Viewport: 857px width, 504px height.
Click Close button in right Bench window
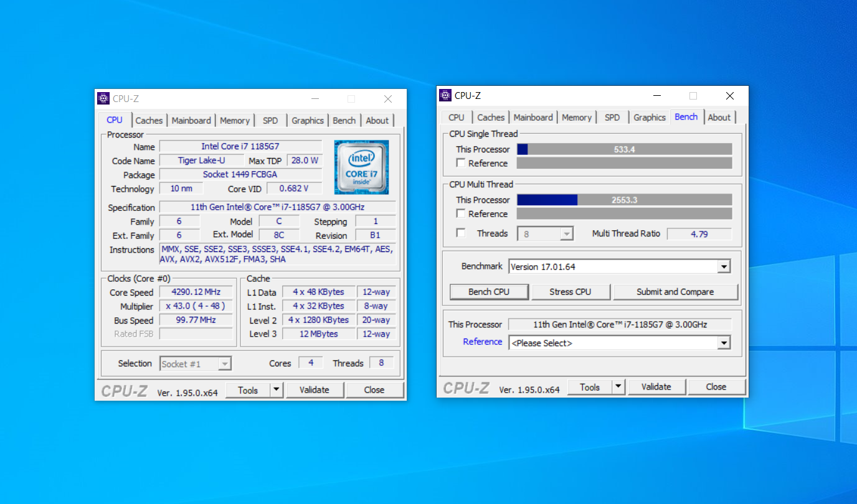click(716, 387)
